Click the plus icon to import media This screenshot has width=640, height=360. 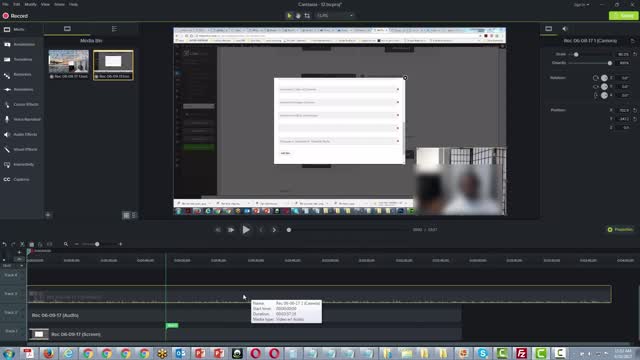[48, 215]
